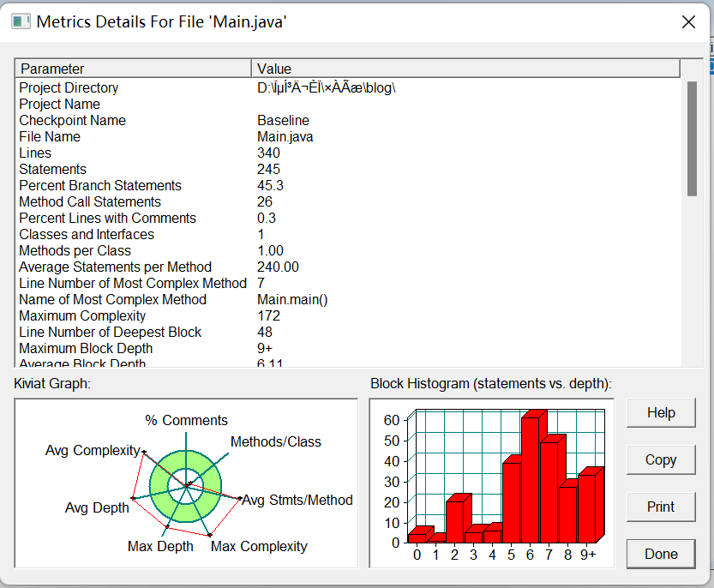Click the Value column header

465,69
